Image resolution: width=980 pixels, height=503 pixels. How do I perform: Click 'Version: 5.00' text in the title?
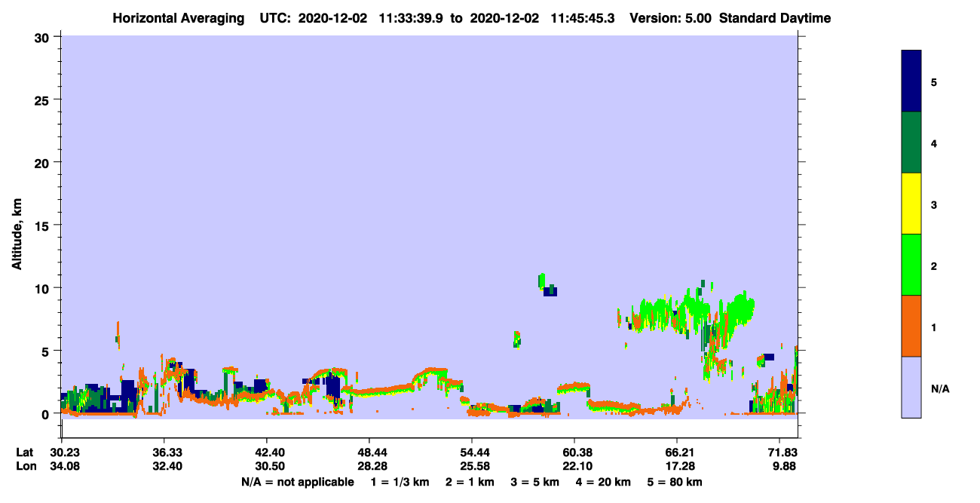point(672,18)
